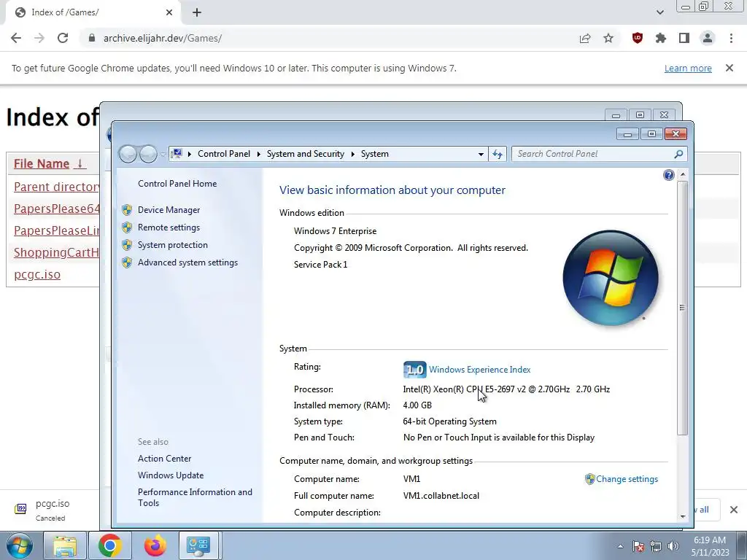Open Chrome extensions puzzle icon
Screen dimensions: 747x560
661,38
